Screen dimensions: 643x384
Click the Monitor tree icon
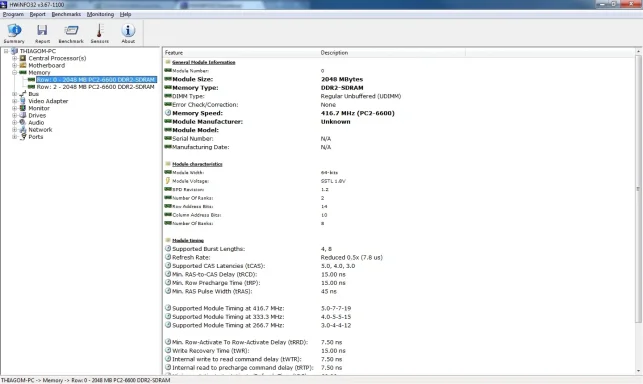tap(23, 108)
